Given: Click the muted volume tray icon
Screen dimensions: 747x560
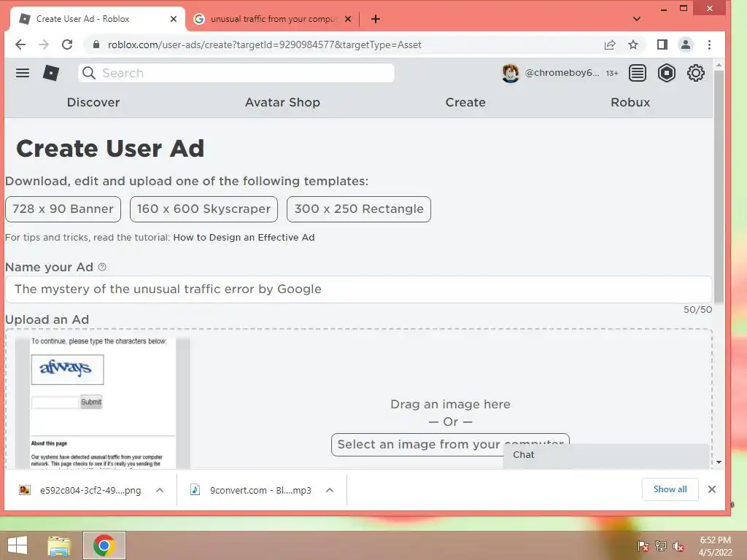Looking at the screenshot, I should [x=678, y=546].
